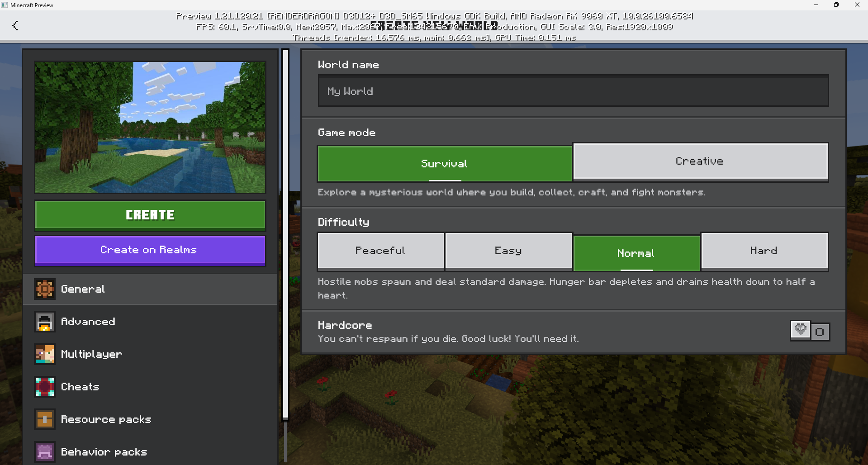868x465 pixels.
Task: Click the Resource packs chest icon
Action: point(45,419)
